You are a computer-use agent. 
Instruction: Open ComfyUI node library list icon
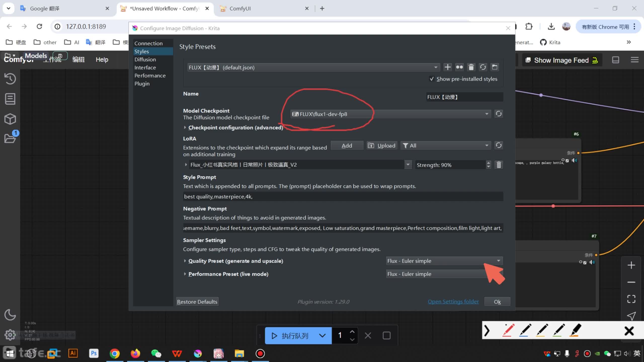point(10,99)
